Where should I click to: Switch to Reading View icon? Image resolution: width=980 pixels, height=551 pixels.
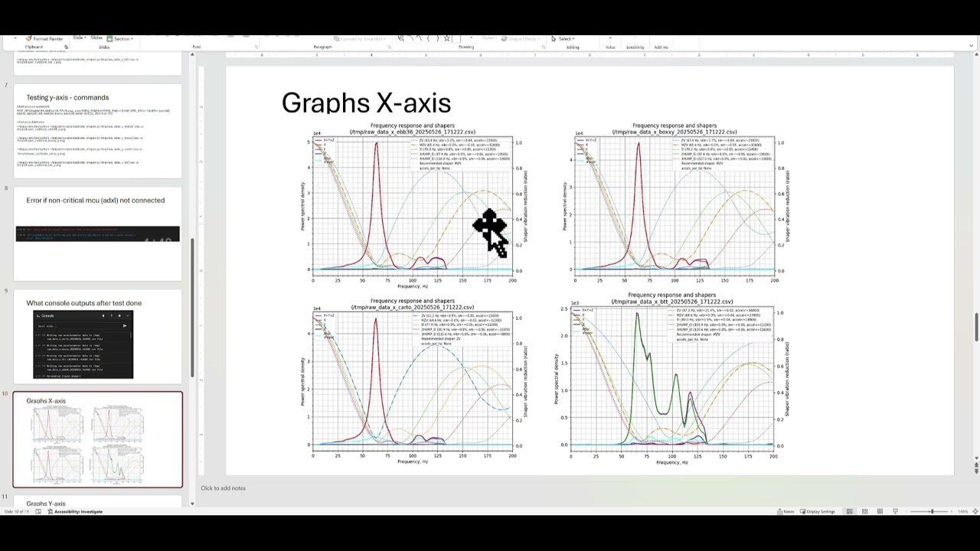coord(880,511)
